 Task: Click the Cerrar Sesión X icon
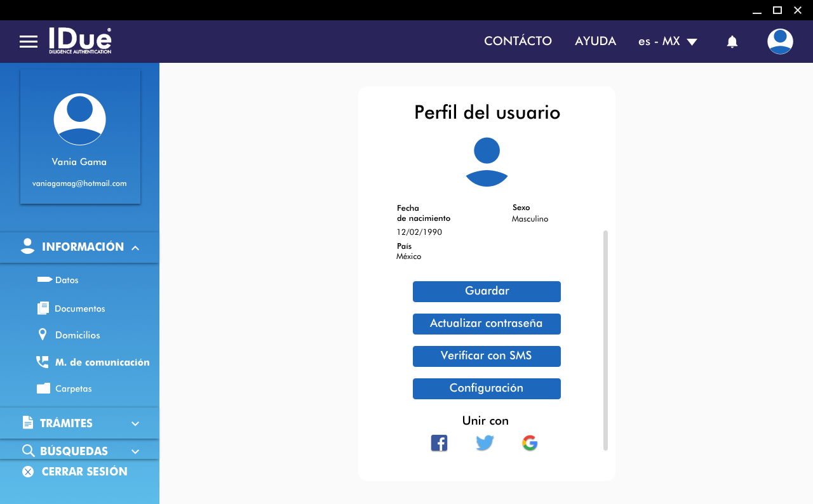pos(28,472)
